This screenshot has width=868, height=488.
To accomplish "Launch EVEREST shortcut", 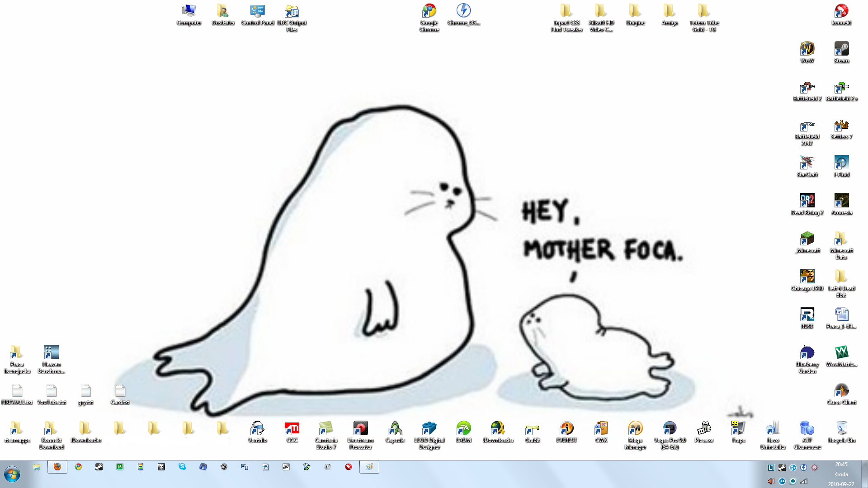I will pyautogui.click(x=567, y=432).
